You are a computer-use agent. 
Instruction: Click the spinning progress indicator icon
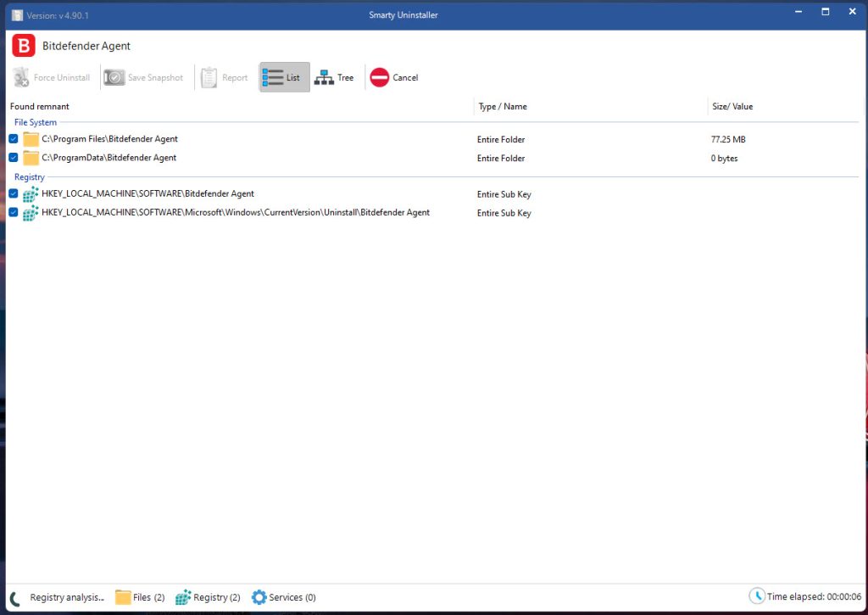tap(15, 598)
